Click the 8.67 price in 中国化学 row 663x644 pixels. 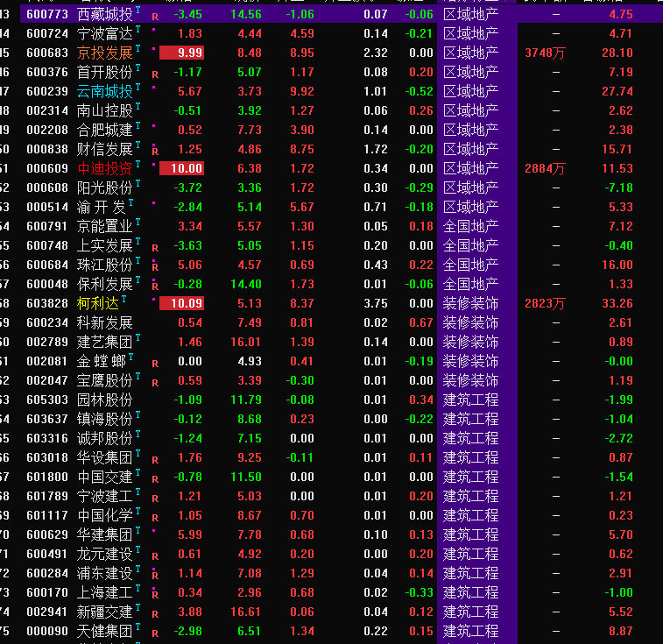coord(250,515)
